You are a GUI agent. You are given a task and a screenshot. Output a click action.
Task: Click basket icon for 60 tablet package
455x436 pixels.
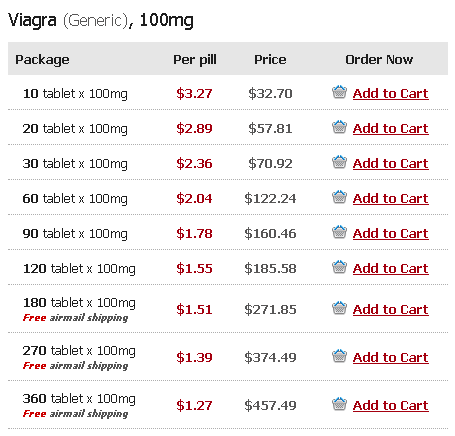pos(339,197)
